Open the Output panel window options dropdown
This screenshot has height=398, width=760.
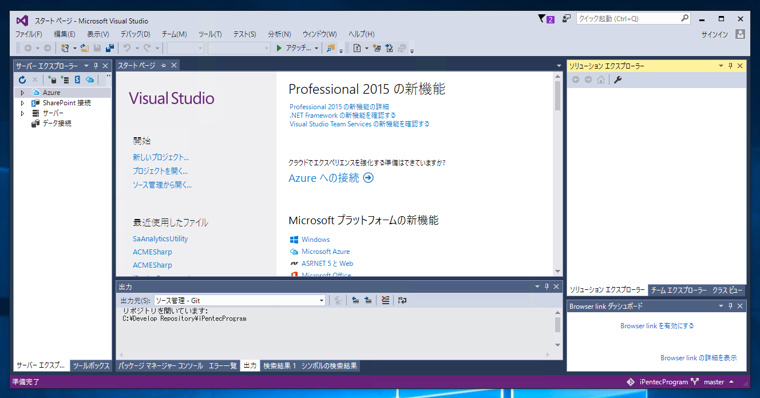(537, 287)
